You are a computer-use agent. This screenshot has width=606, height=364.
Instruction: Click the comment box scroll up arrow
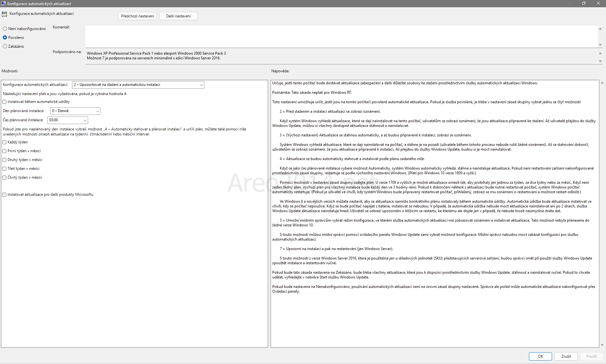coord(600,29)
